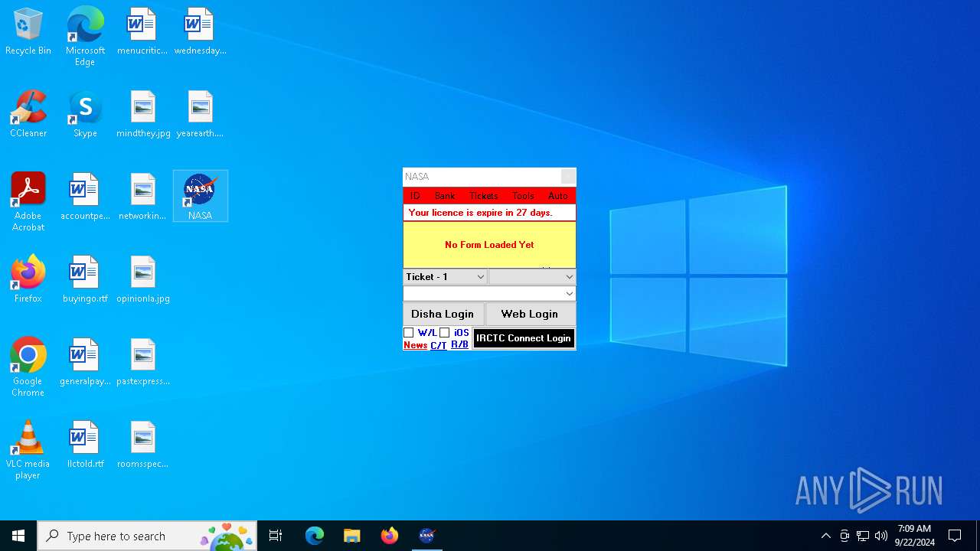Open the News link
The width and height of the screenshot is (980, 551).
(x=416, y=345)
